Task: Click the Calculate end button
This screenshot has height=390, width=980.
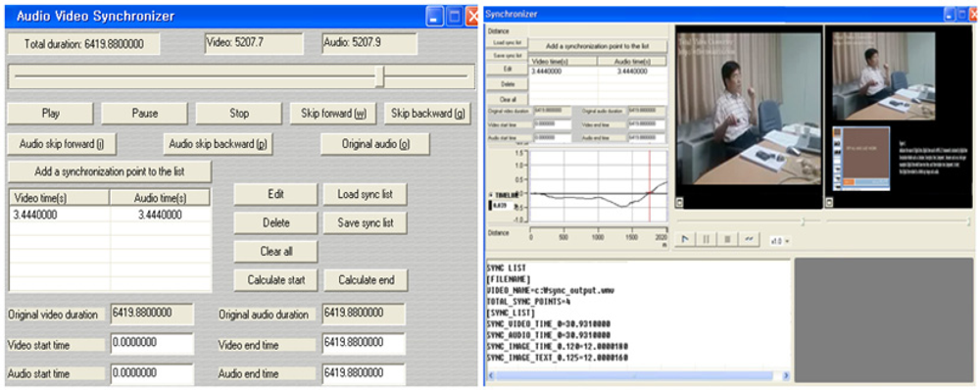Action: [x=367, y=280]
